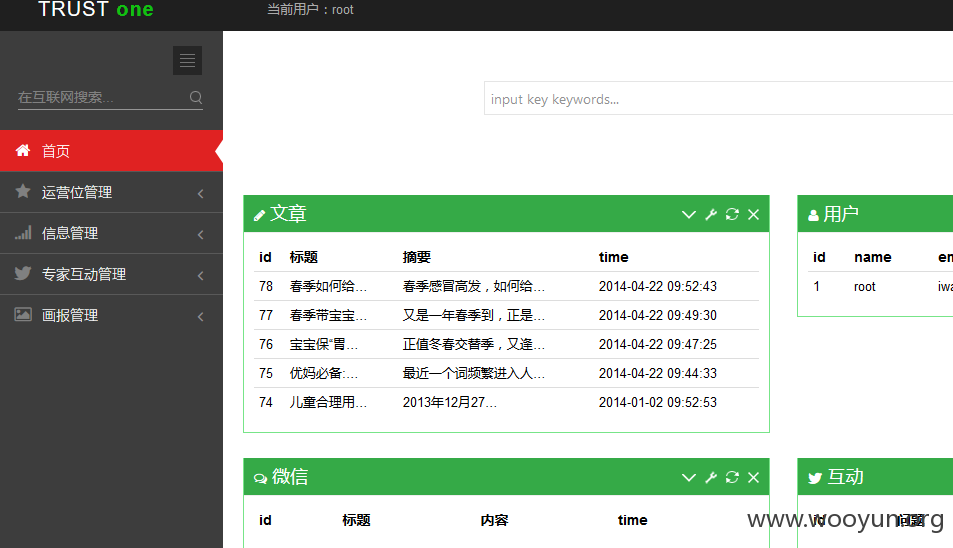Open settings wrench of 文章 panel
Image resolution: width=953 pixels, height=548 pixels.
710,214
